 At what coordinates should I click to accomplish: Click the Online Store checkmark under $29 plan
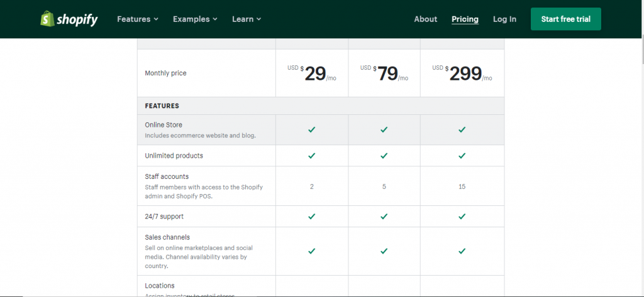coord(312,129)
